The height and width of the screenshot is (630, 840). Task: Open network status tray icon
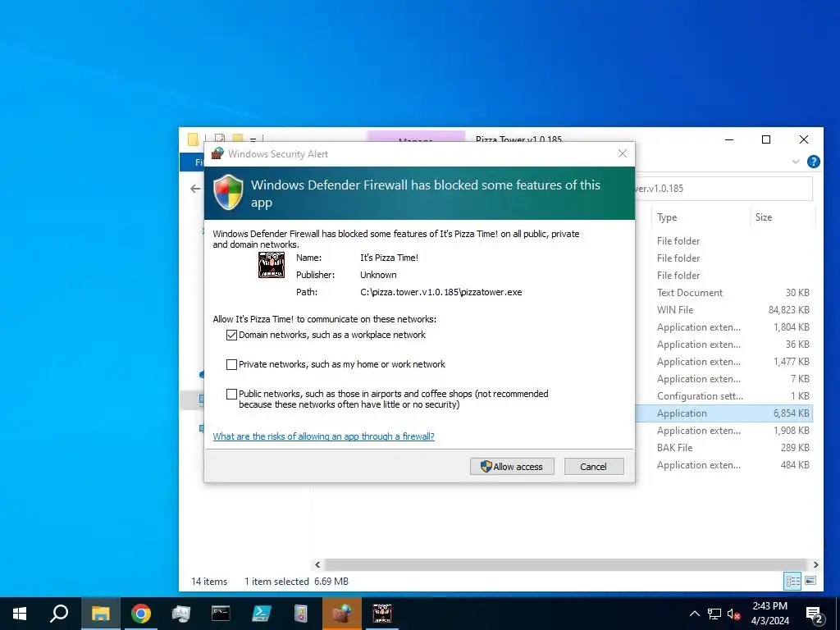point(714,614)
